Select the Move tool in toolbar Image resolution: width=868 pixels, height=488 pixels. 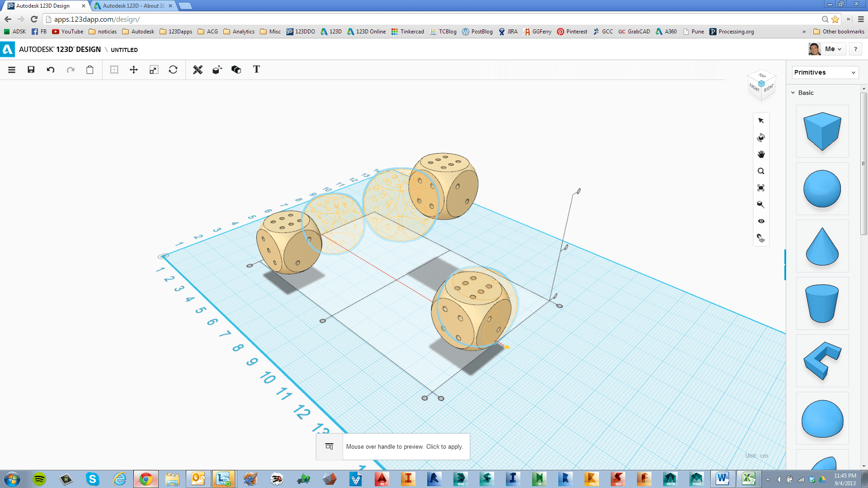tap(134, 70)
